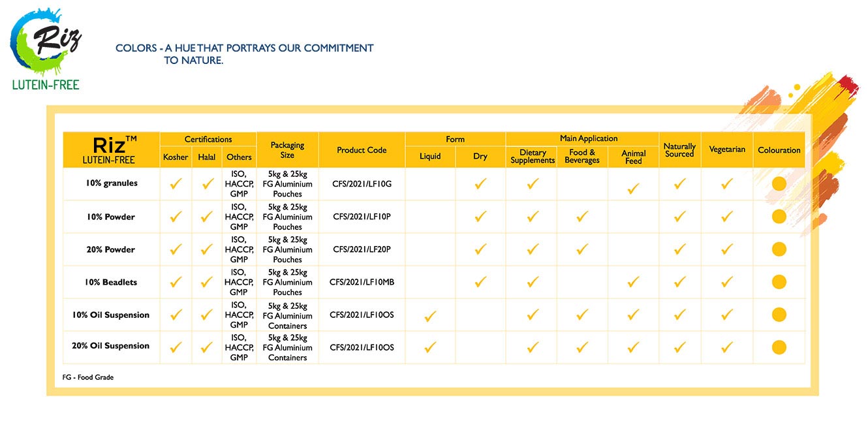Click the Halal checkmark for 10% Powder
This screenshot has height=421, width=868.
point(208,217)
